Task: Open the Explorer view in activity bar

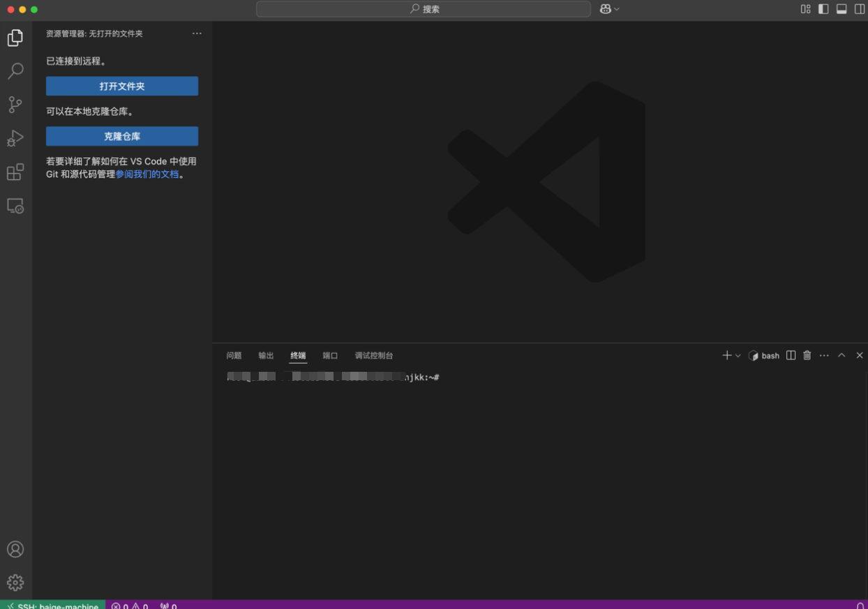Action: tap(15, 38)
